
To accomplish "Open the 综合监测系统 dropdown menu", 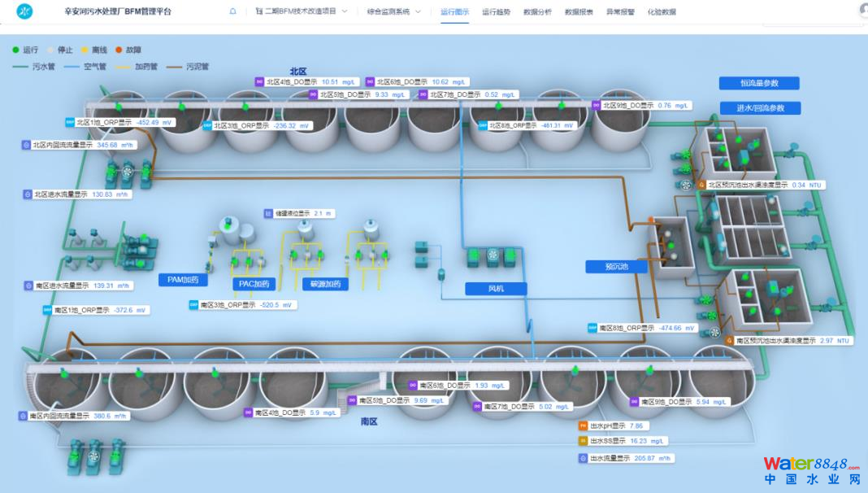I will 393,11.
